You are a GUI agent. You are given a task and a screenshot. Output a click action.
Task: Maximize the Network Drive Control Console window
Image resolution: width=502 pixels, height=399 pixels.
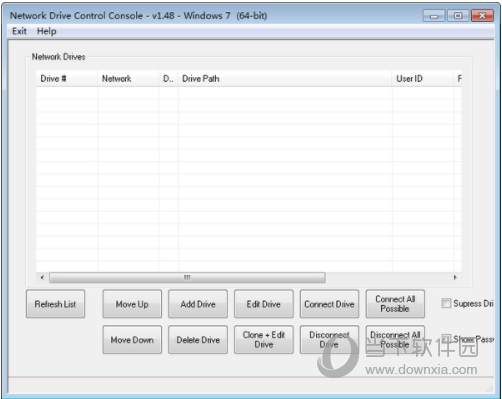(458, 16)
